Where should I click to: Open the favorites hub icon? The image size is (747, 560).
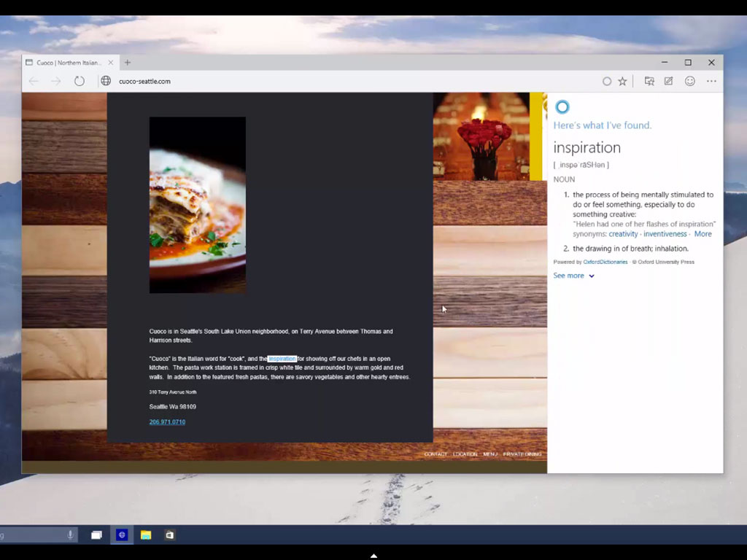click(x=649, y=82)
